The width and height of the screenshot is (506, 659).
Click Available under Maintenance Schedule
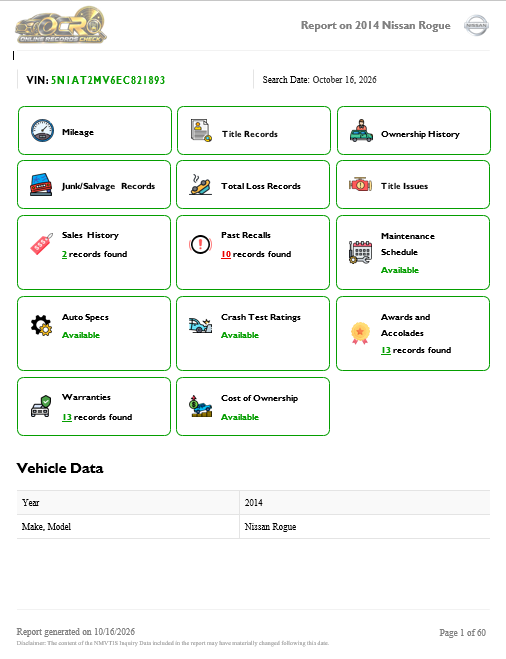[400, 270]
